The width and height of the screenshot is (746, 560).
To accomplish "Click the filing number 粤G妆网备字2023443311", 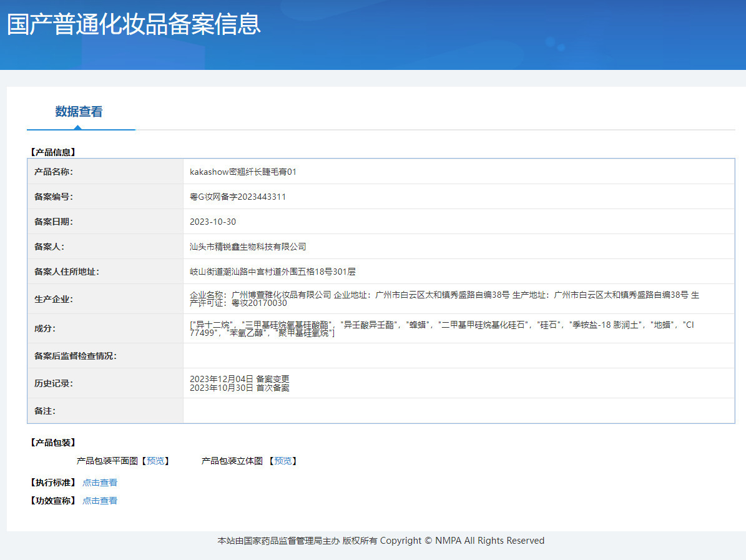I will (x=238, y=197).
